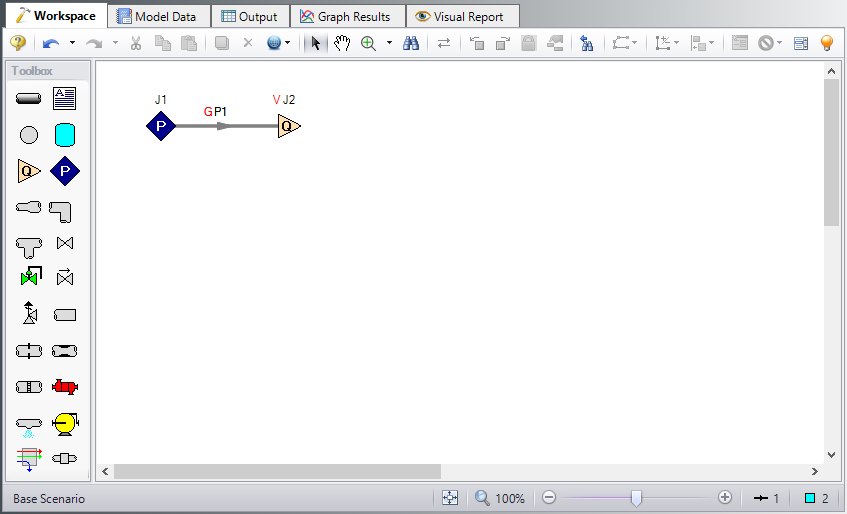The width and height of the screenshot is (847, 514).
Task: Select the Annotation tool in Toolbox
Action: (65, 98)
